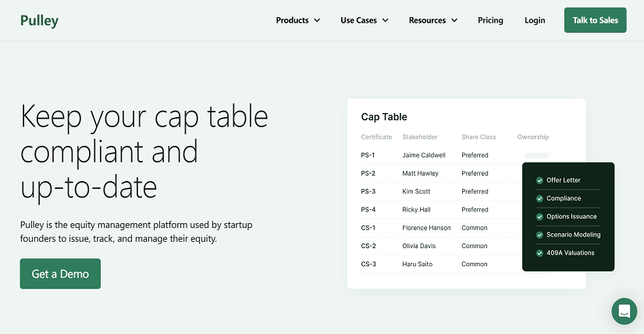
Task: Expand the Products dropdown chevron
Action: pos(317,20)
